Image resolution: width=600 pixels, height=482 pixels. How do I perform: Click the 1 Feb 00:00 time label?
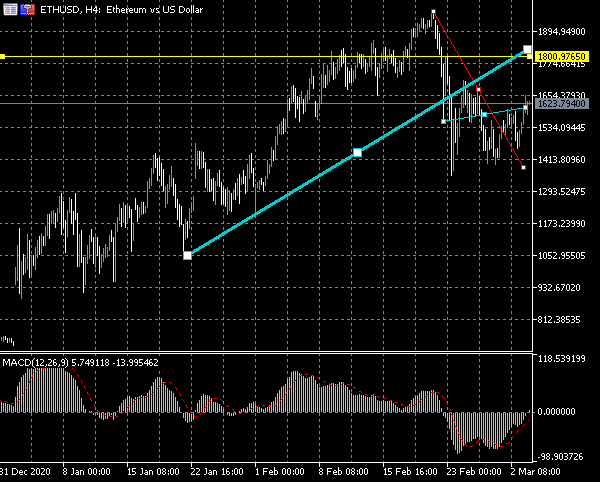point(280,472)
